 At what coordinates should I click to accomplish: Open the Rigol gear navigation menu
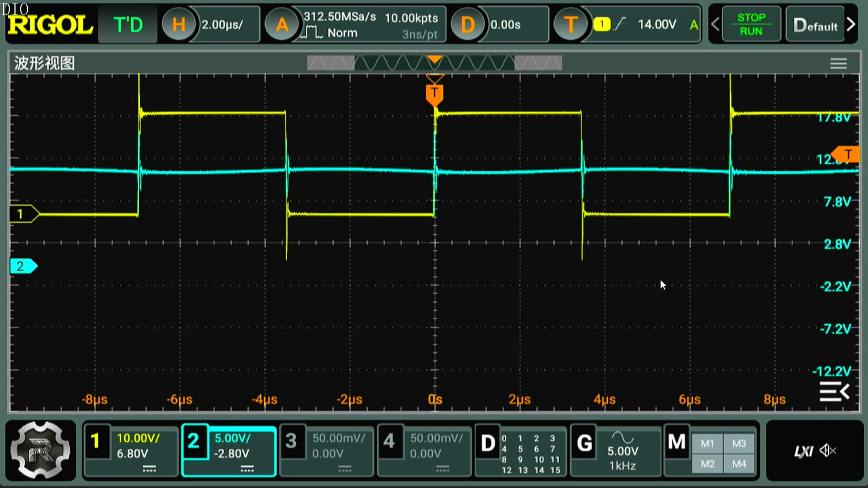41,450
